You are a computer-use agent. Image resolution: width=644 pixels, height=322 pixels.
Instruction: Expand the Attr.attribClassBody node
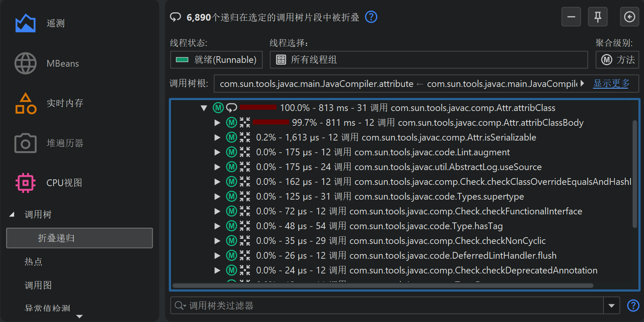pos(217,123)
